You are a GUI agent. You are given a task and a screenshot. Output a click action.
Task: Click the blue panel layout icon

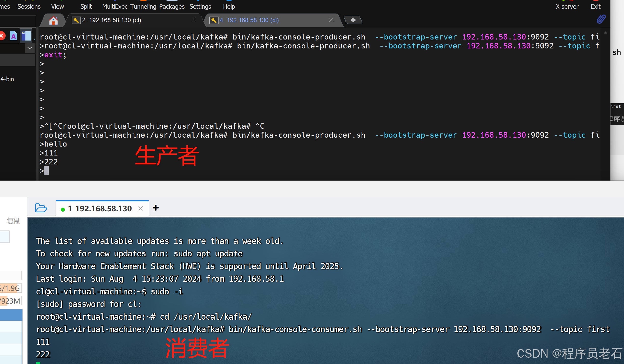tap(26, 36)
